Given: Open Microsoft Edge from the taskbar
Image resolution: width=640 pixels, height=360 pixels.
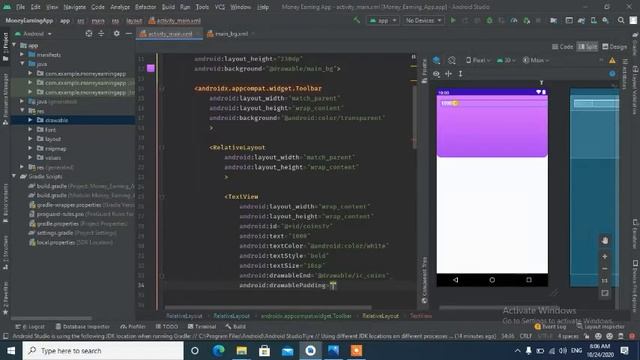Looking at the screenshot, I should coord(218,351).
